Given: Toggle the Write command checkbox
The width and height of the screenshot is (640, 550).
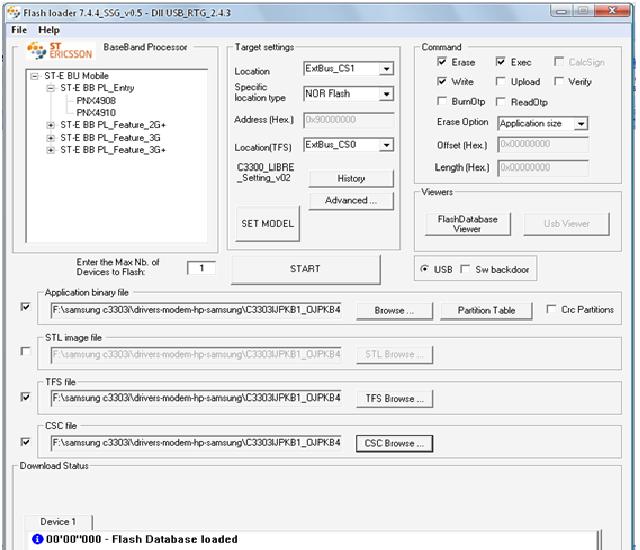Looking at the screenshot, I should [442, 81].
